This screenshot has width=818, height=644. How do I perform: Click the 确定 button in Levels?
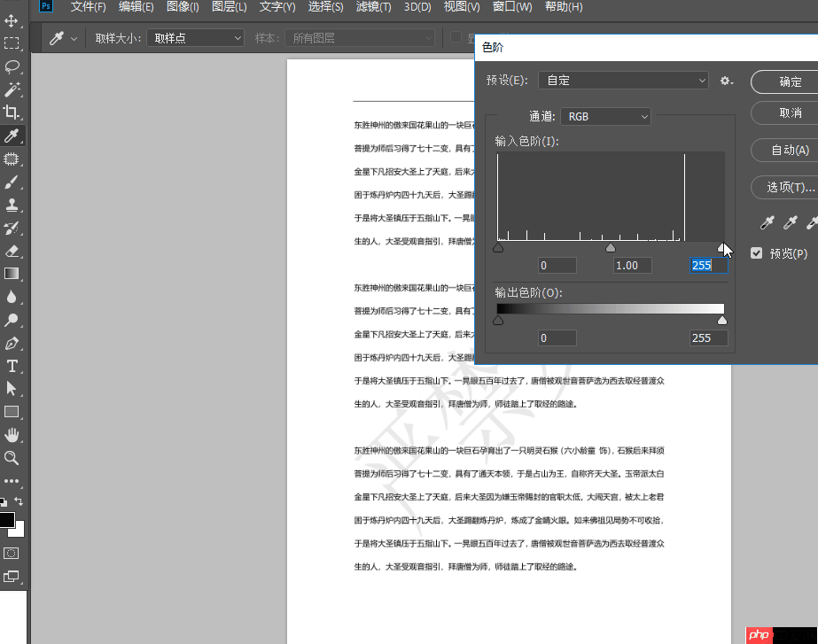pos(789,81)
